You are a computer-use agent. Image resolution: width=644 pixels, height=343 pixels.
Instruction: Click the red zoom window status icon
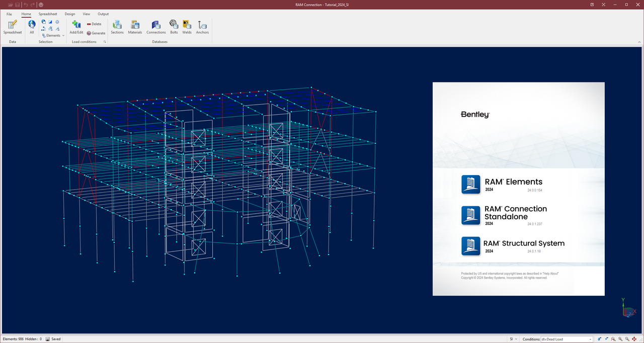click(x=613, y=339)
